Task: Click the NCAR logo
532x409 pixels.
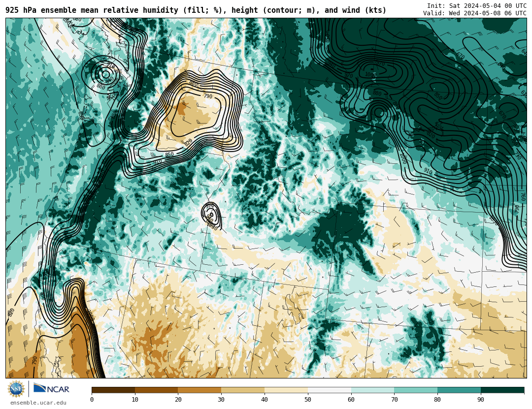Action: point(51,389)
